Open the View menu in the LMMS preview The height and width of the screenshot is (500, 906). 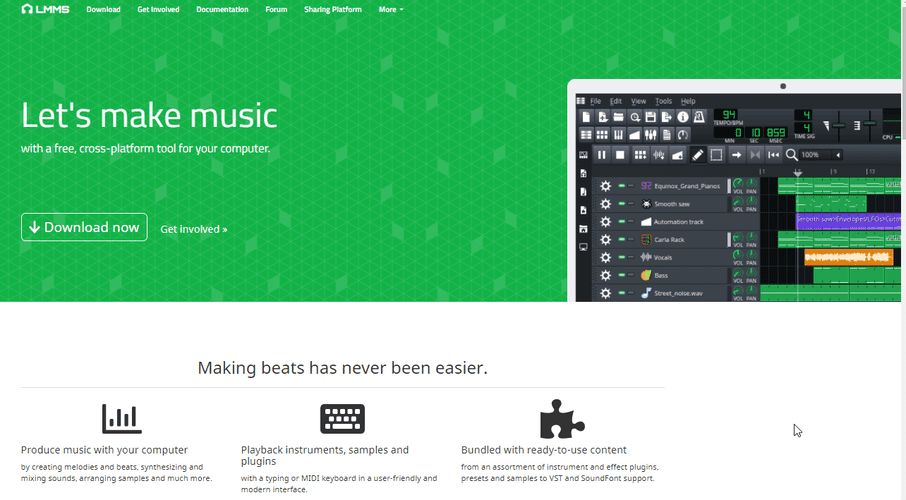pos(638,101)
